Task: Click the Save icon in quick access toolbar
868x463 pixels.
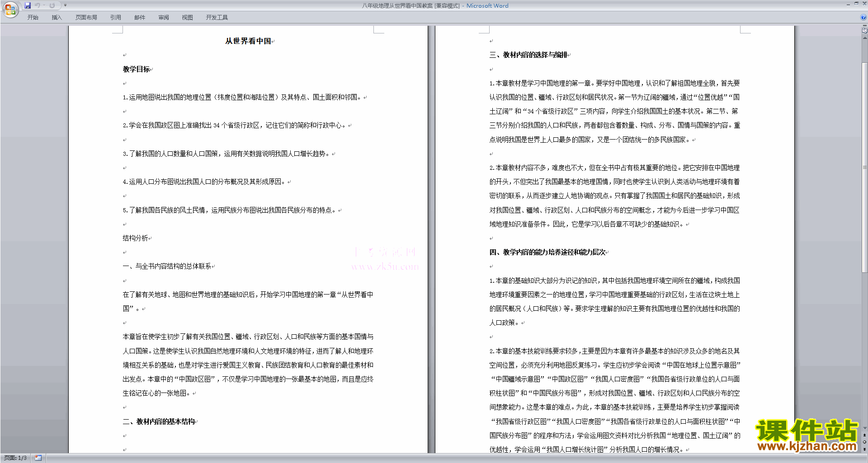Action: (28, 5)
